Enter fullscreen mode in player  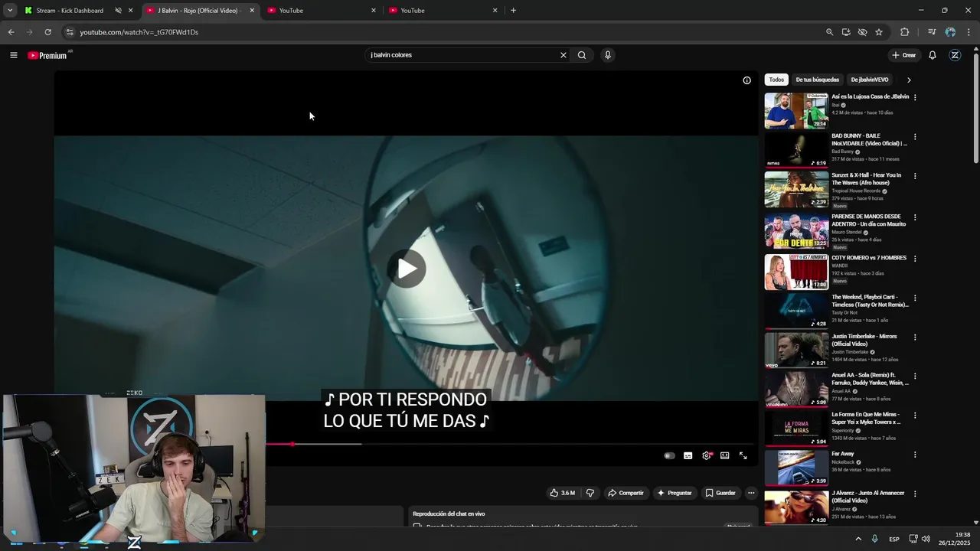pos(743,456)
